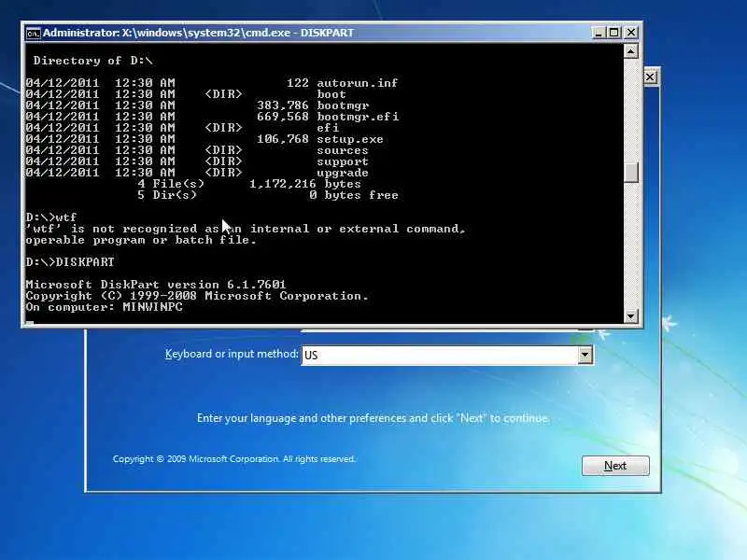Viewport: 747px width, 560px height.
Task: Close the Administrator cmd.exe window
Action: click(631, 33)
